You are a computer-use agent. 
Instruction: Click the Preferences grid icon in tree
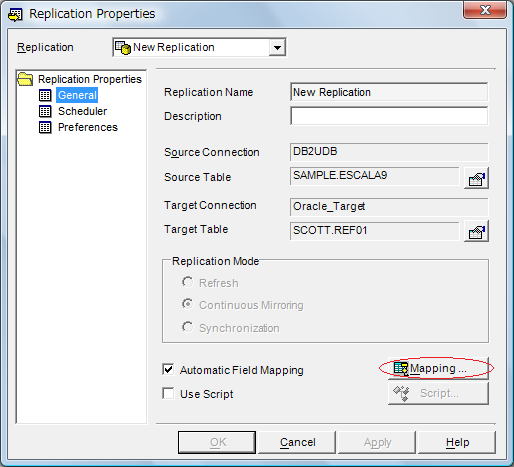pyautogui.click(x=45, y=127)
